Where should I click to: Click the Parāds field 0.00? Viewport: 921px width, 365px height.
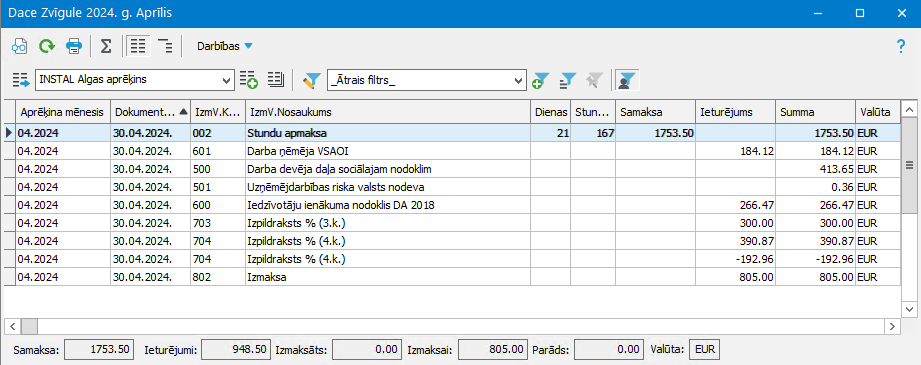tap(609, 349)
